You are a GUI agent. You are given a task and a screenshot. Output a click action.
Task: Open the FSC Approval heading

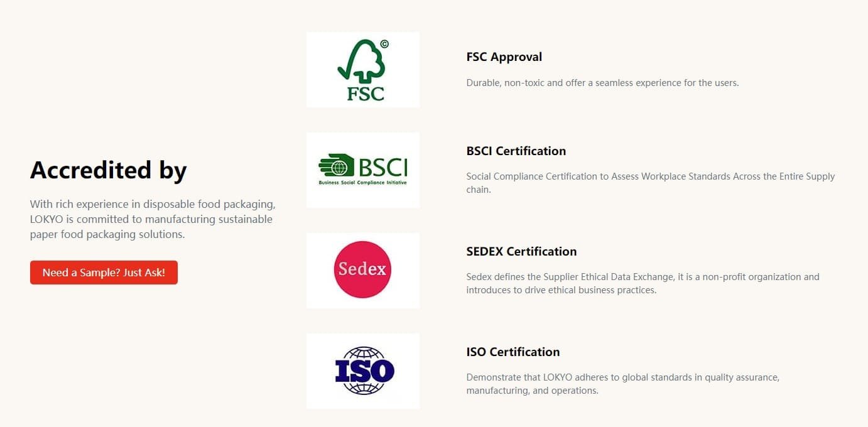504,57
